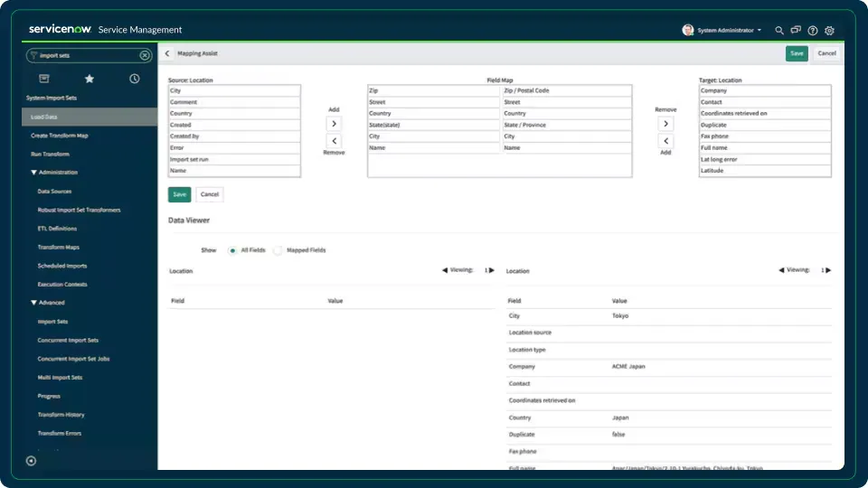Click Cancel button in header bar
868x488 pixels.
coord(826,53)
